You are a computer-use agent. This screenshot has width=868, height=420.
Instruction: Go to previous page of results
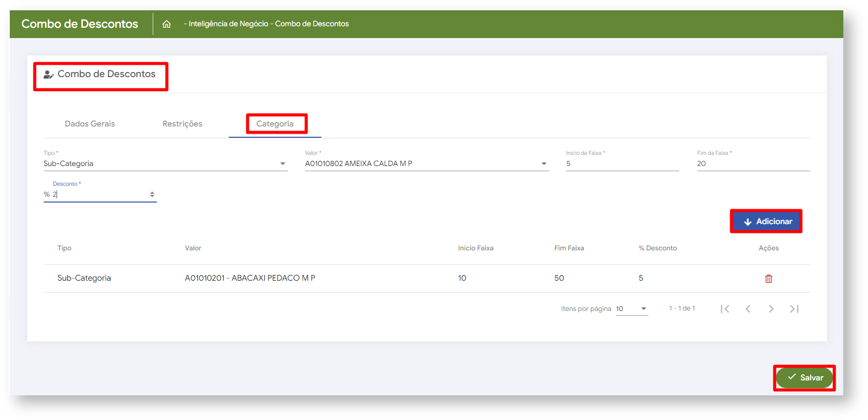pos(748,309)
